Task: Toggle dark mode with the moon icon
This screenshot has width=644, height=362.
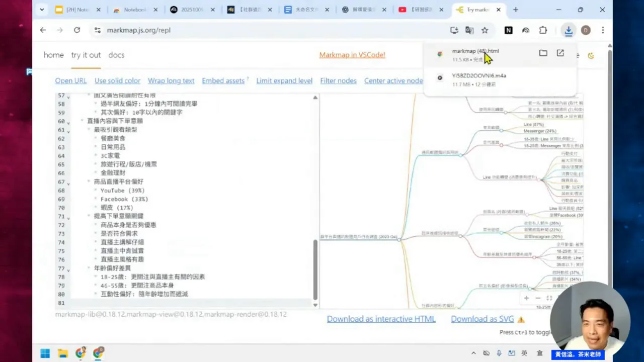Action: pos(591,55)
